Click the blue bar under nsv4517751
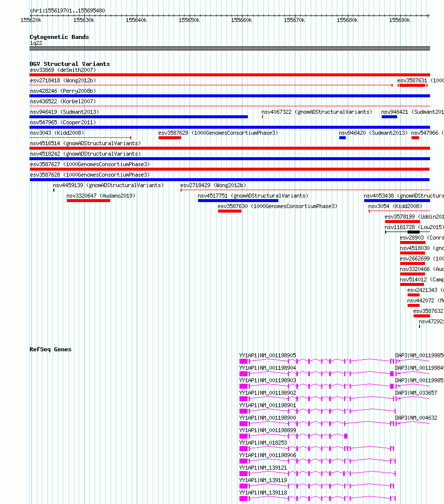 pyautogui.click(x=238, y=201)
